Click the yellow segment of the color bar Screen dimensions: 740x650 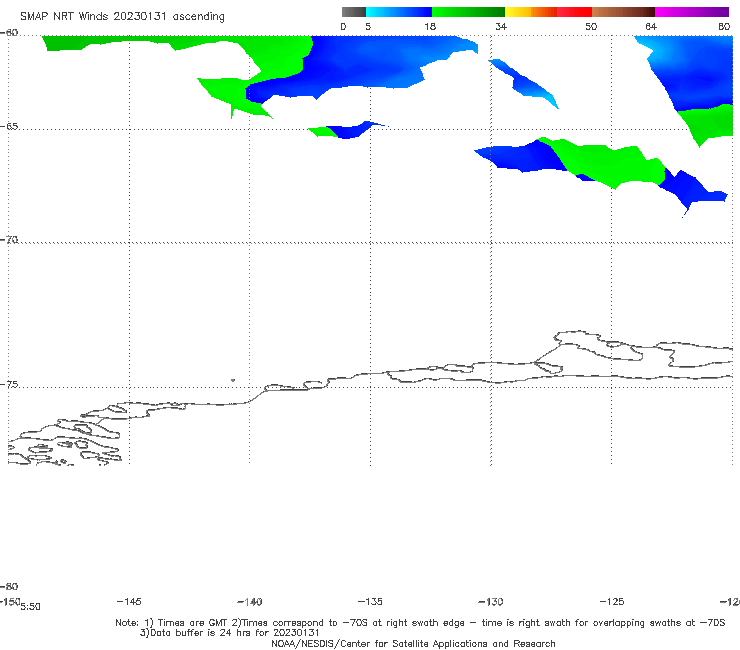pyautogui.click(x=518, y=12)
